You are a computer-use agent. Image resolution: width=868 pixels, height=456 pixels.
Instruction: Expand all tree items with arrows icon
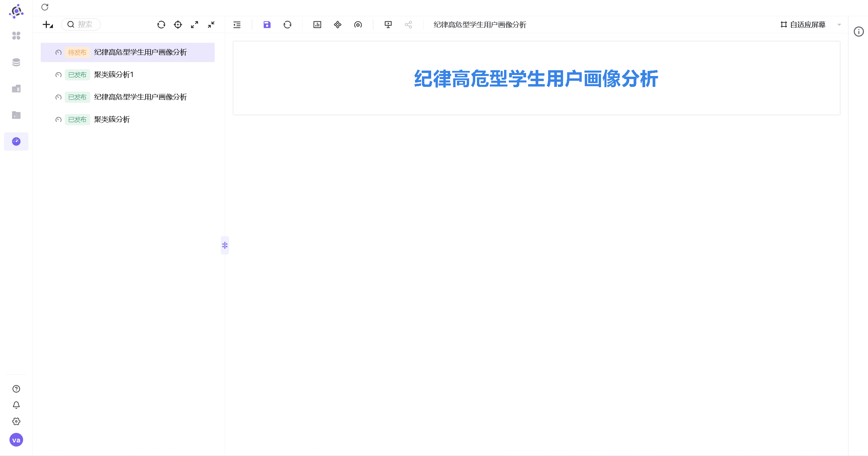(x=194, y=24)
